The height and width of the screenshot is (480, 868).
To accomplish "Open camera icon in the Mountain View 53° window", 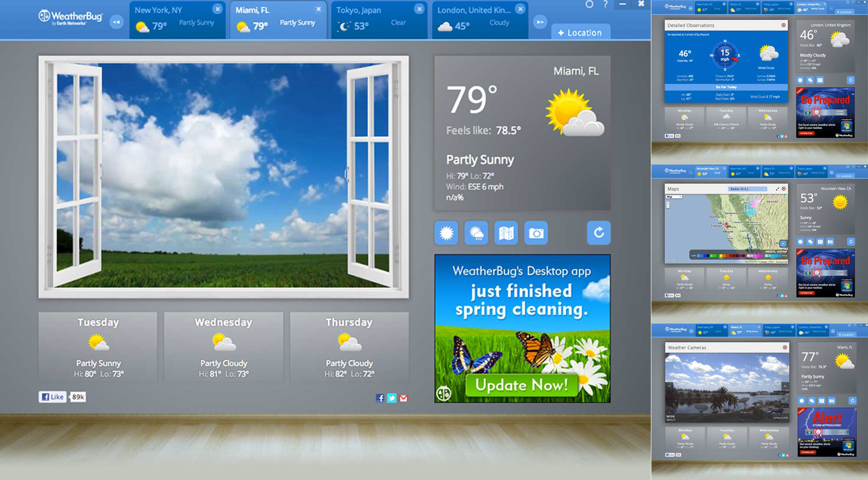I will 830,242.
